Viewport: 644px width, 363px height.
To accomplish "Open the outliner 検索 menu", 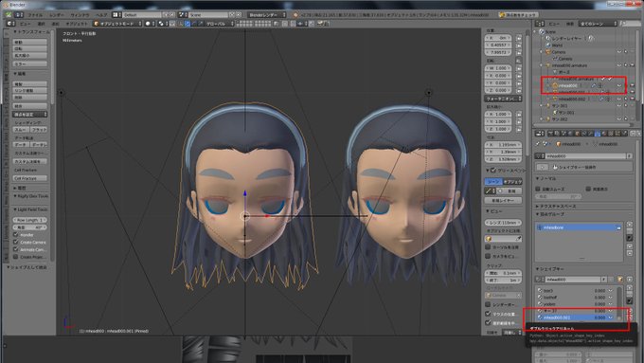I will pyautogui.click(x=570, y=24).
